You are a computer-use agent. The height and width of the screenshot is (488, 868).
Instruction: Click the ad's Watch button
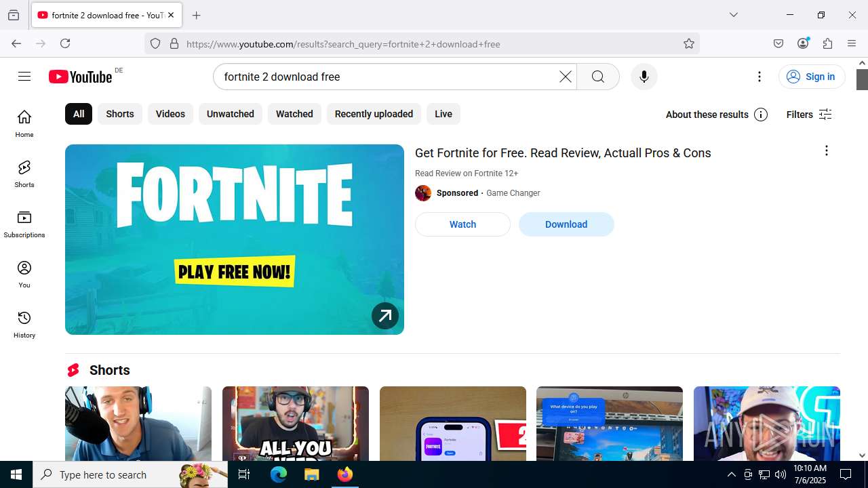[462, 224]
